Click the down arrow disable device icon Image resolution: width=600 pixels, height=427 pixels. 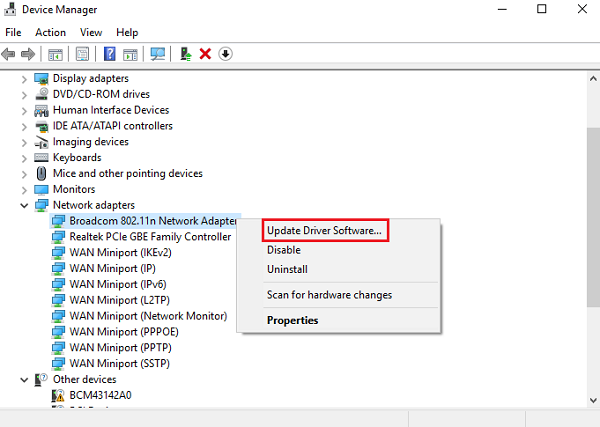[x=225, y=54]
